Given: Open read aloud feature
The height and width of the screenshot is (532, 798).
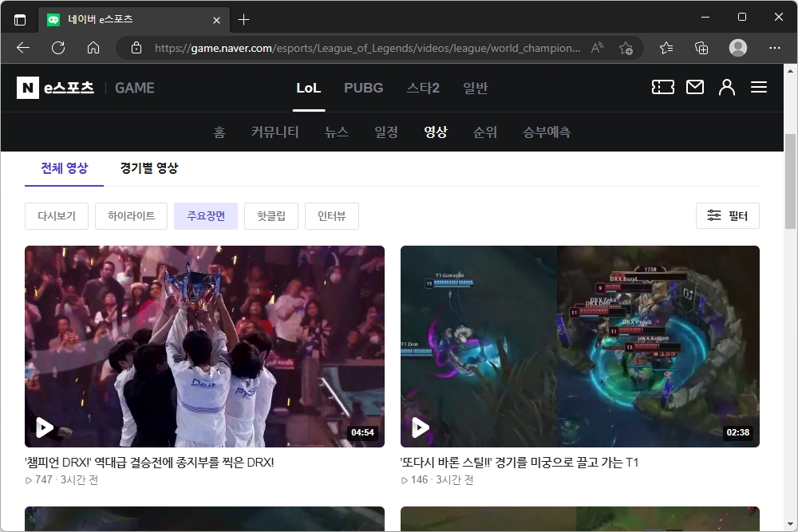Looking at the screenshot, I should [598, 48].
